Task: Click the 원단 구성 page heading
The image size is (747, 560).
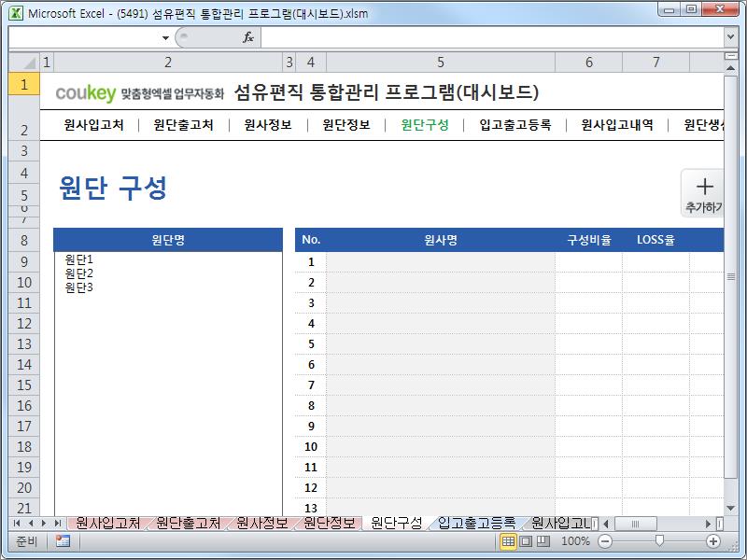Action: coord(113,188)
